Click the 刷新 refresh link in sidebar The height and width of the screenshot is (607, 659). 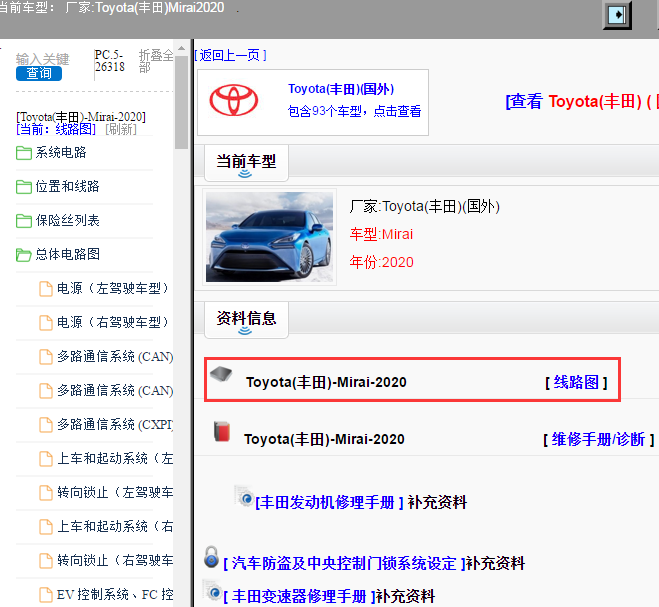[x=121, y=129]
